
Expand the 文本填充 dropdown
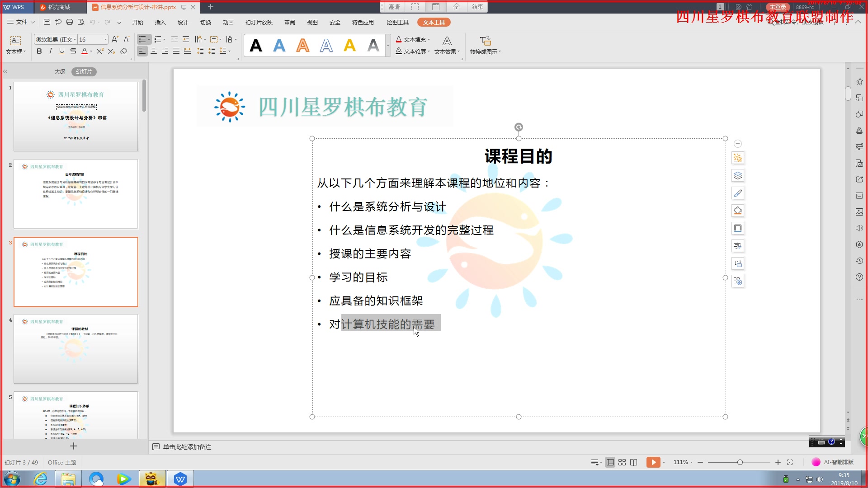429,40
